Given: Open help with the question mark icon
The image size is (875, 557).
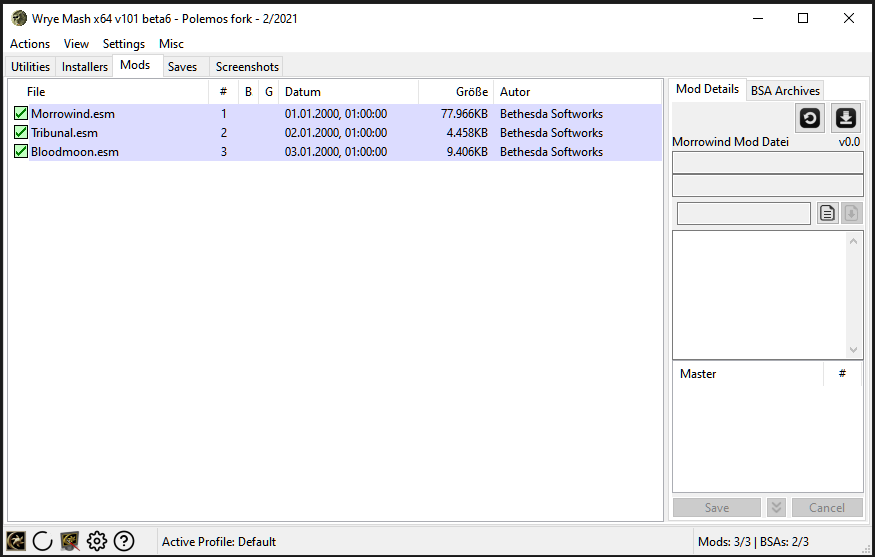Looking at the screenshot, I should (x=124, y=541).
